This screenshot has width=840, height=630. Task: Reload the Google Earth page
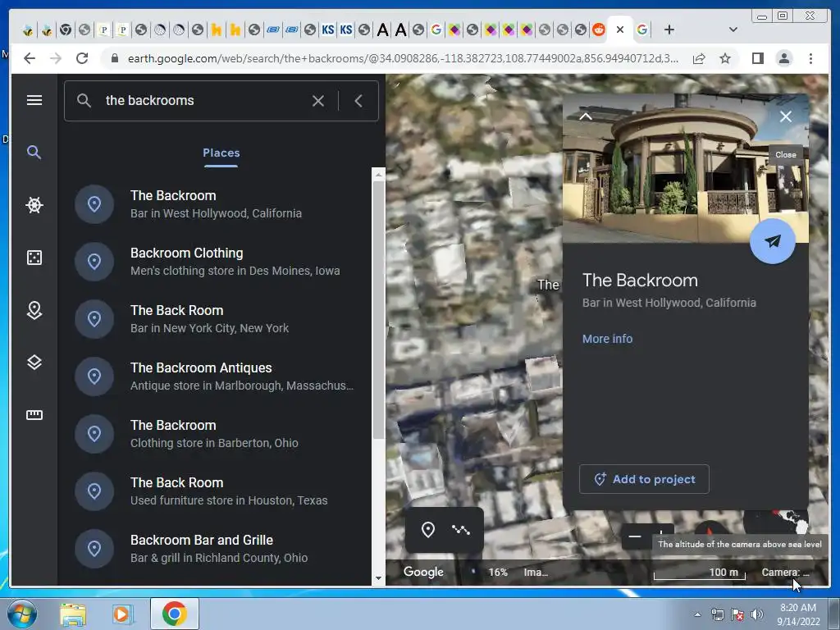[82, 58]
